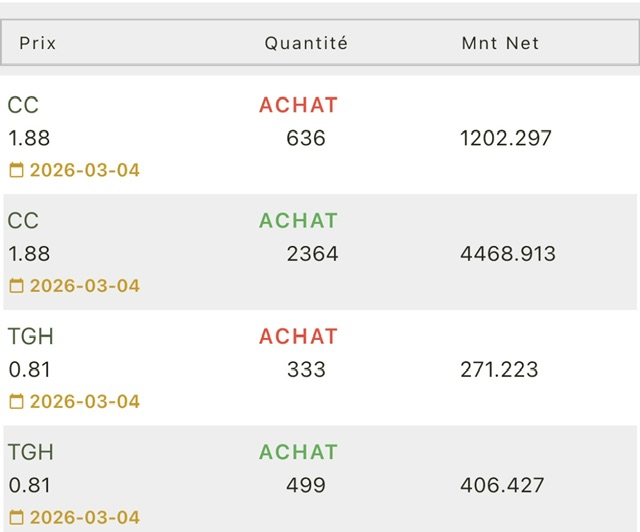Select the Quantité column header
640x532 pixels.
pos(306,44)
